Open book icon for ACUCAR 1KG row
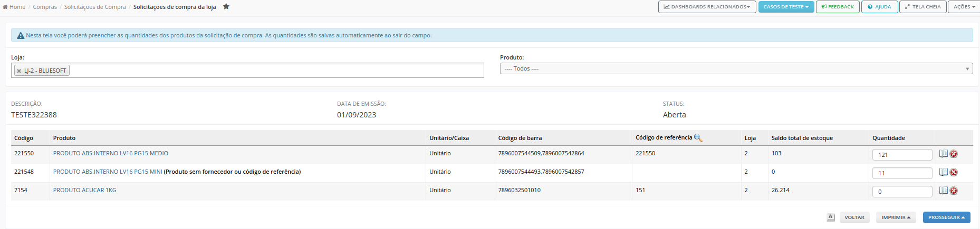This screenshot has width=980, height=229. click(944, 191)
